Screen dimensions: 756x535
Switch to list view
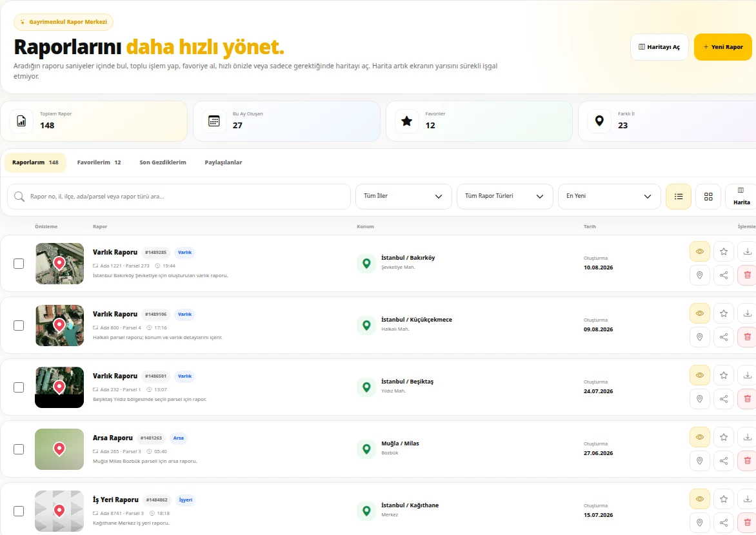(x=679, y=197)
